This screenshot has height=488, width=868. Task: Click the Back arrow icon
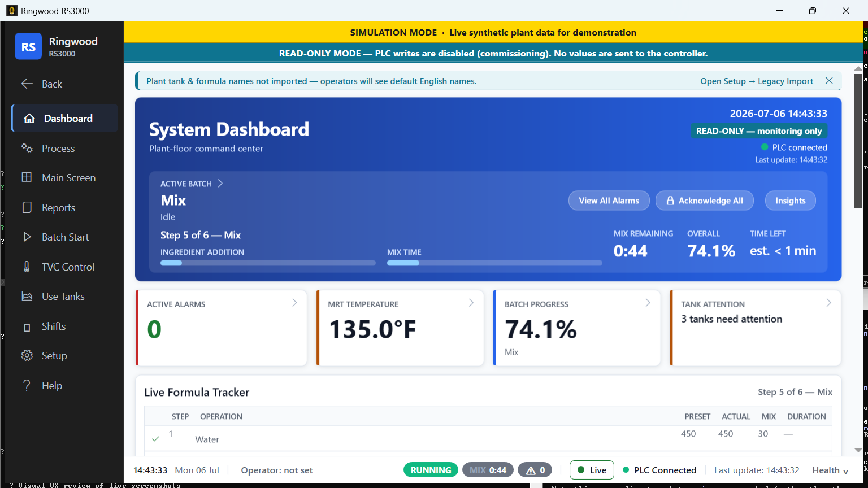(x=27, y=84)
